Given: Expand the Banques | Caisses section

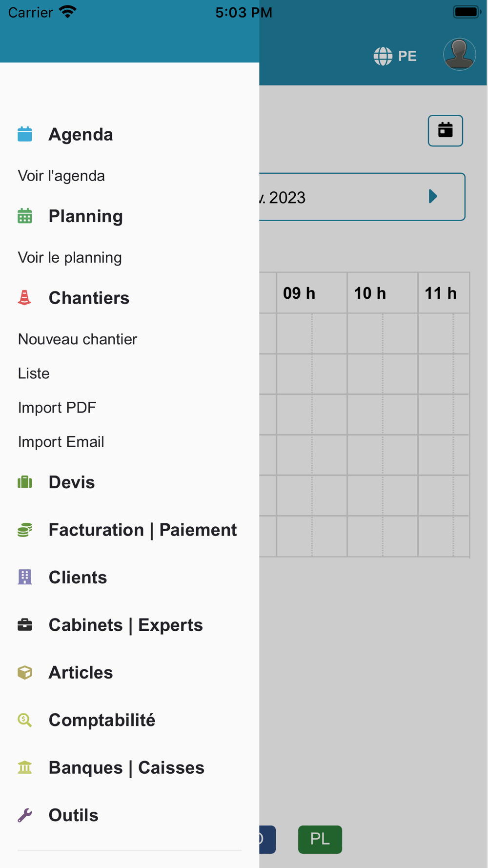Looking at the screenshot, I should [x=126, y=767].
